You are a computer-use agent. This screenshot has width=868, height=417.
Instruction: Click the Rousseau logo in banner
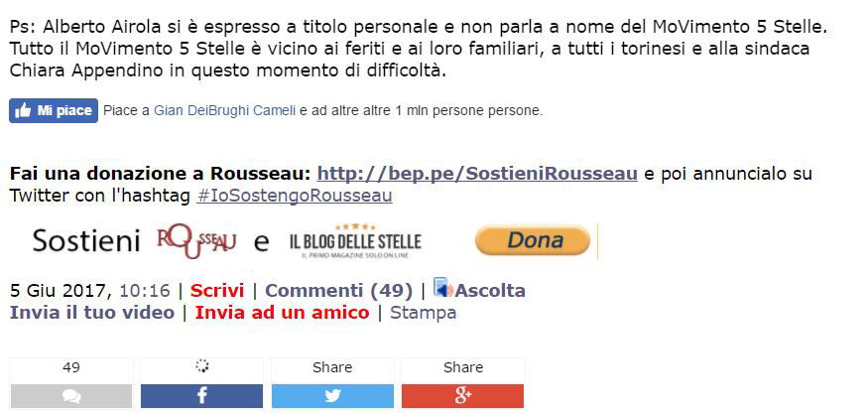(196, 242)
